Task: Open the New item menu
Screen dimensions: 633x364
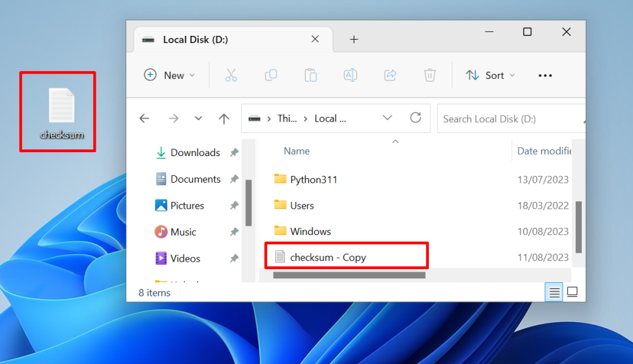Action: pos(170,75)
